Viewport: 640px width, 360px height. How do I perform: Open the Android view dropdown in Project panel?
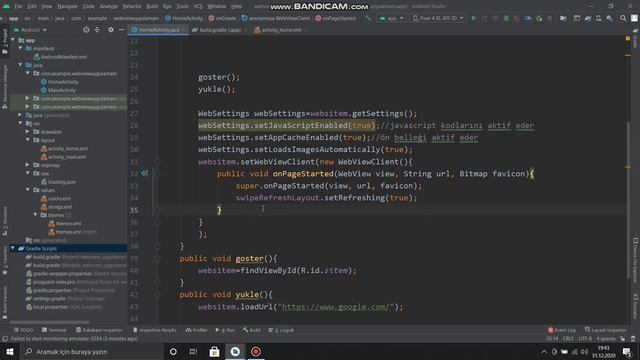30,30
